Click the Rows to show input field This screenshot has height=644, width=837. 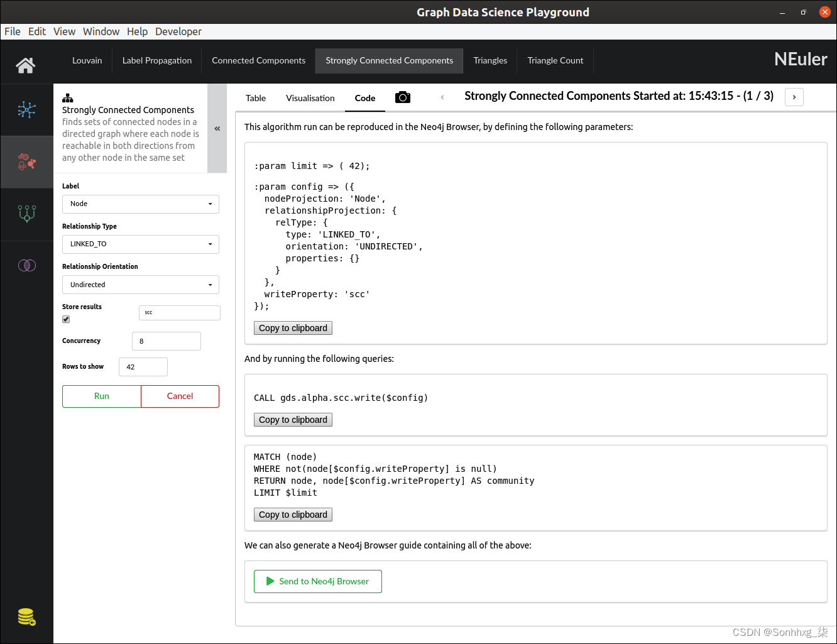click(143, 367)
